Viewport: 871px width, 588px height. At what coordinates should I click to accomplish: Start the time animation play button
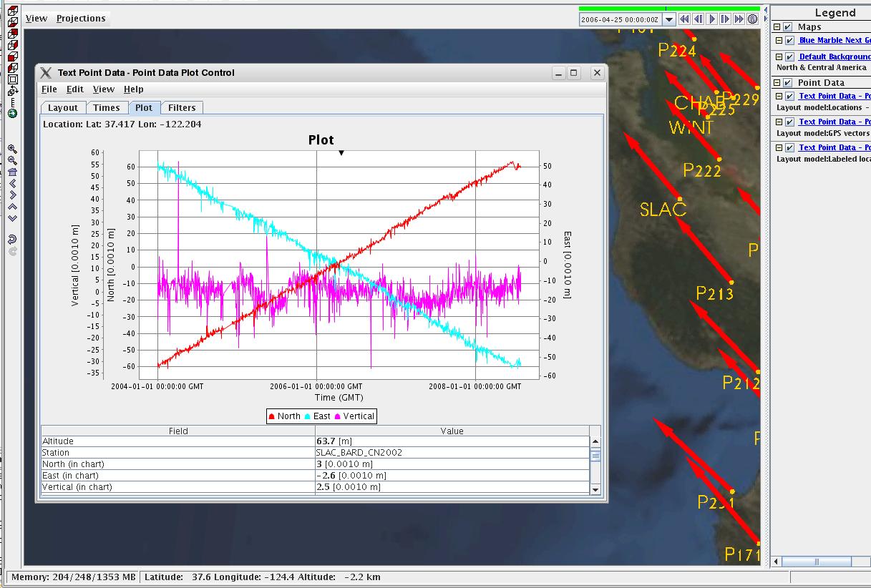click(x=711, y=19)
